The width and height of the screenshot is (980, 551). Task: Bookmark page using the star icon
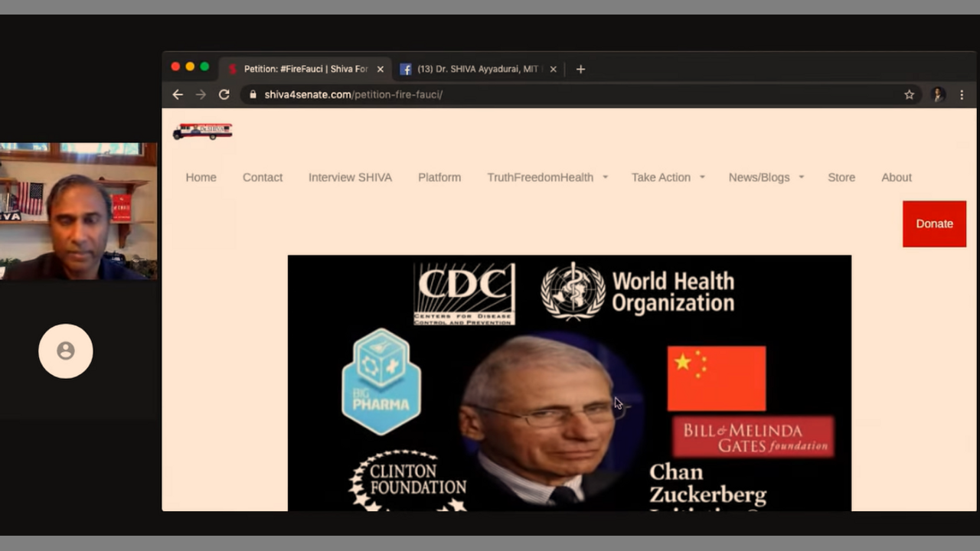(909, 94)
